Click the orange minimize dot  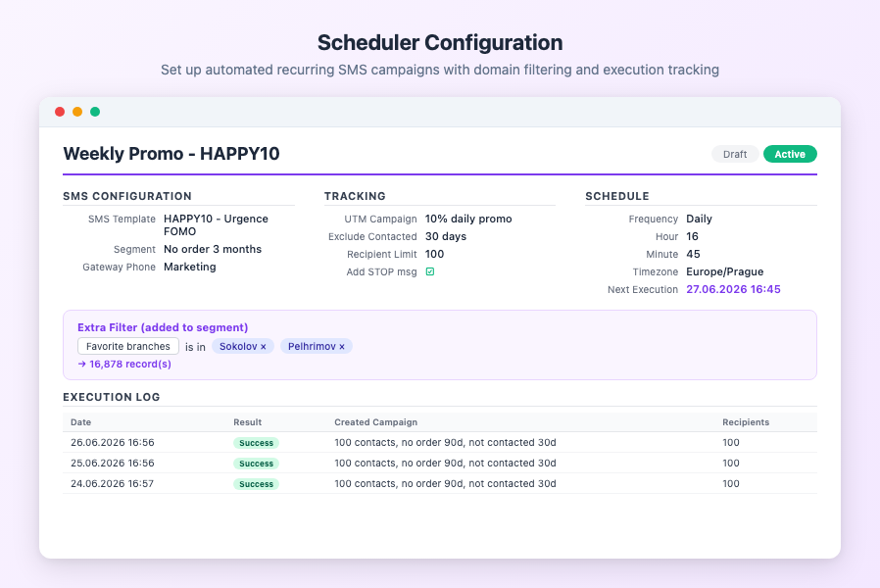[77, 112]
